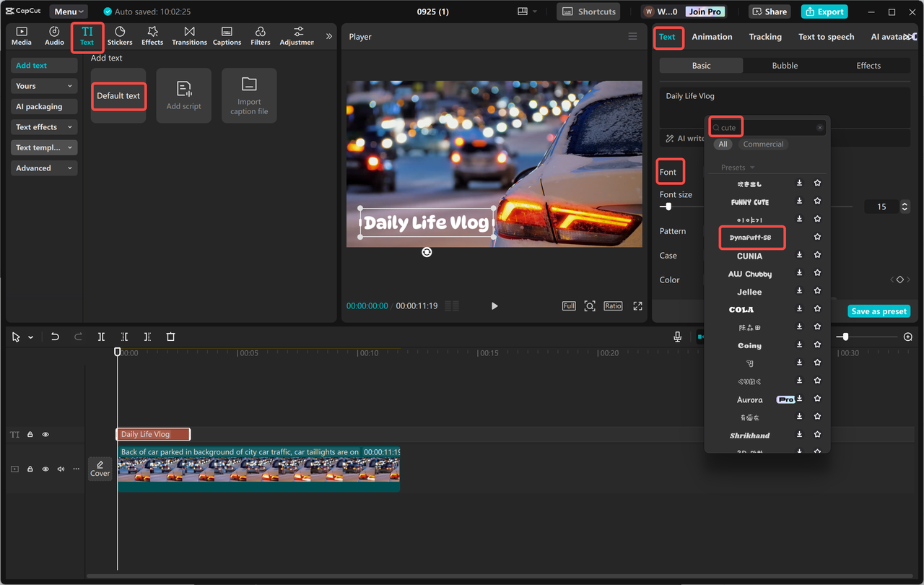Hide the Daily Life Vlog text track

point(45,434)
